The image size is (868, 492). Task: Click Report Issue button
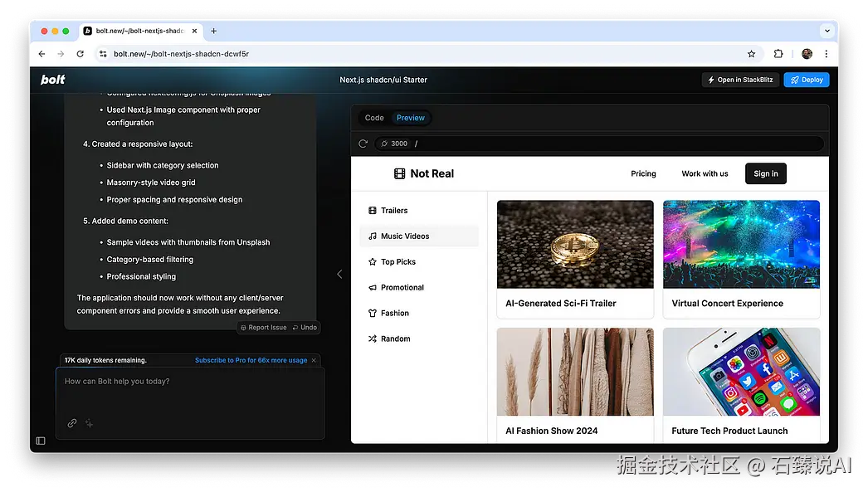click(264, 328)
